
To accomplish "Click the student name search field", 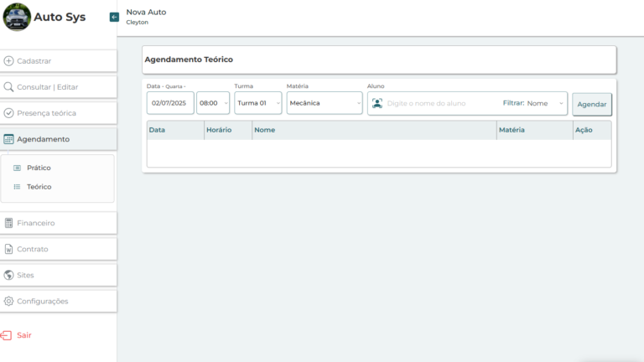I will point(440,103).
